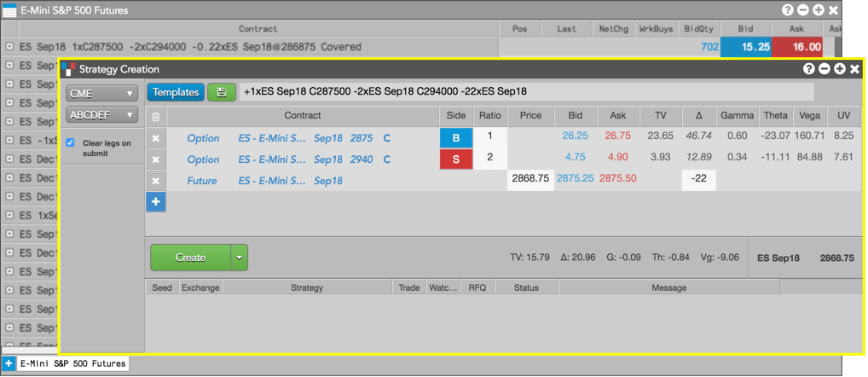Click the Future type link in third leg
This screenshot has height=377, width=868.
(202, 181)
